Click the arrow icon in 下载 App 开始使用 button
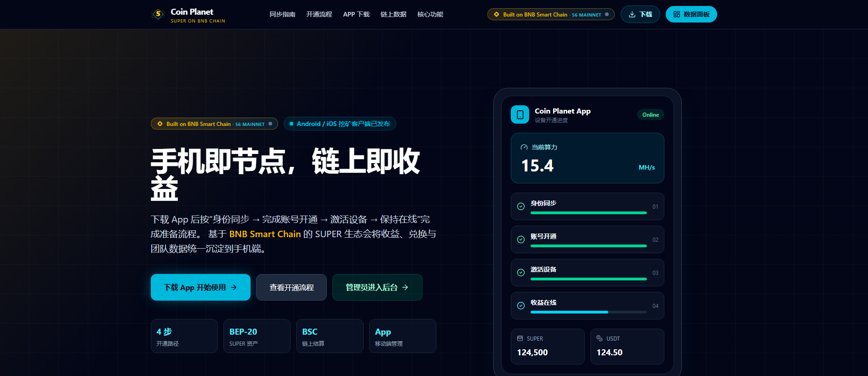The height and width of the screenshot is (376, 868). click(234, 287)
